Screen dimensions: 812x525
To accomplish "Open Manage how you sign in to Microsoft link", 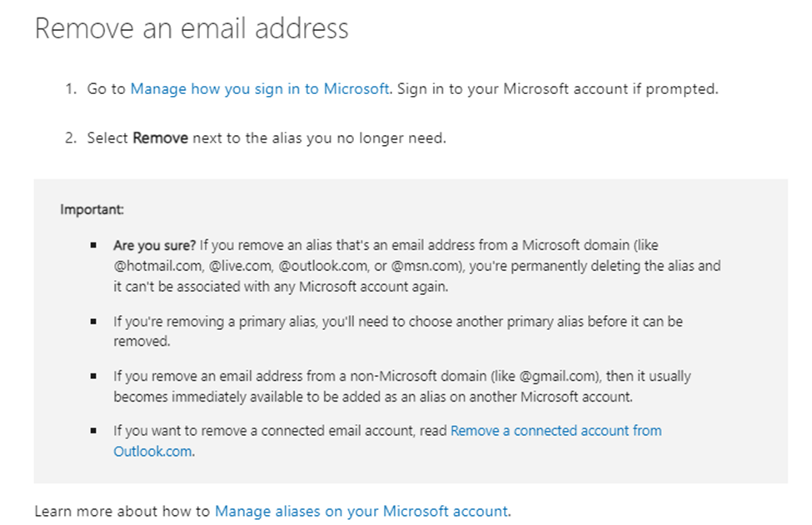I will click(260, 89).
